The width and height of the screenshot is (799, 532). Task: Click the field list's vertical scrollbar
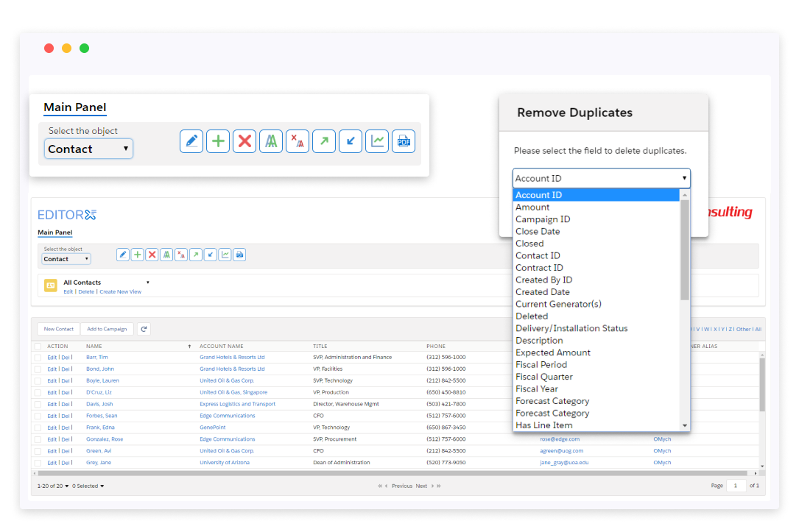click(x=685, y=250)
